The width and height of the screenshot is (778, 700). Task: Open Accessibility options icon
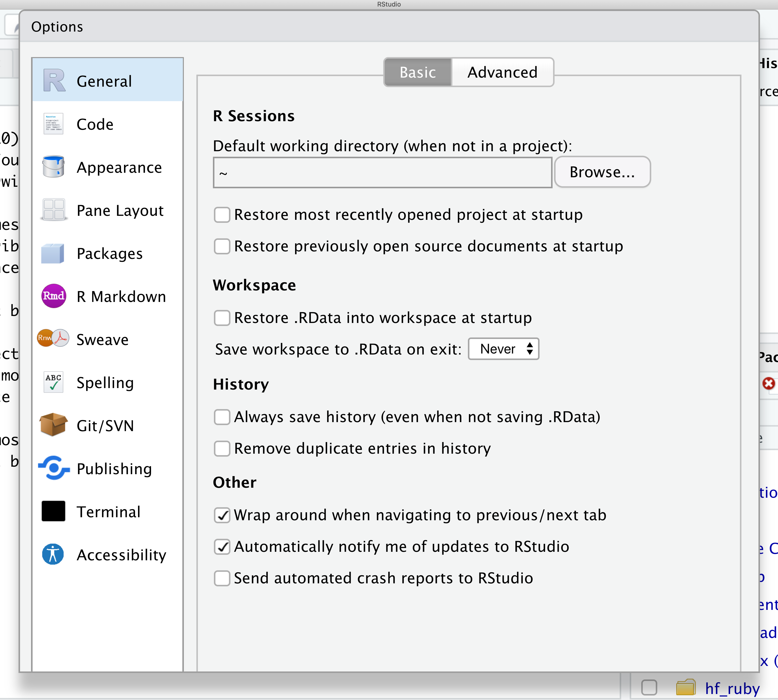53,554
